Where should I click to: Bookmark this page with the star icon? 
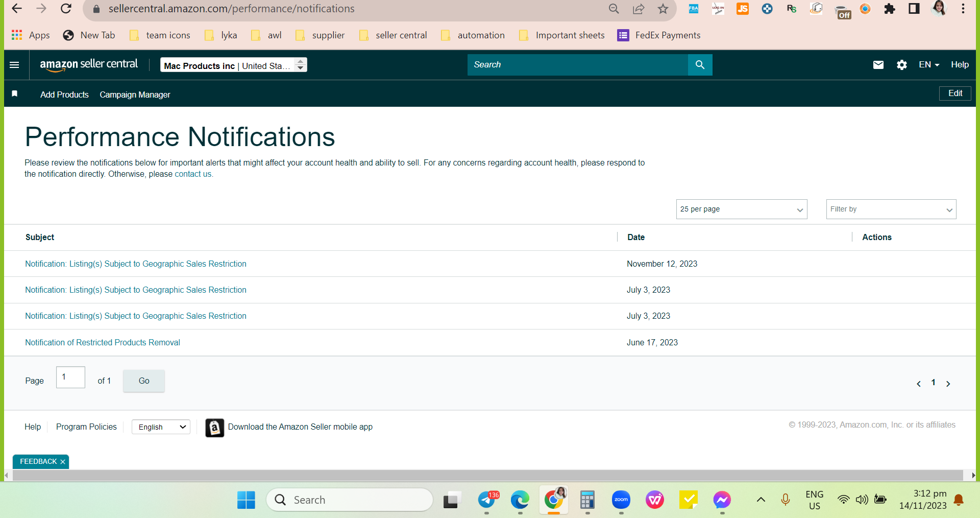click(663, 9)
